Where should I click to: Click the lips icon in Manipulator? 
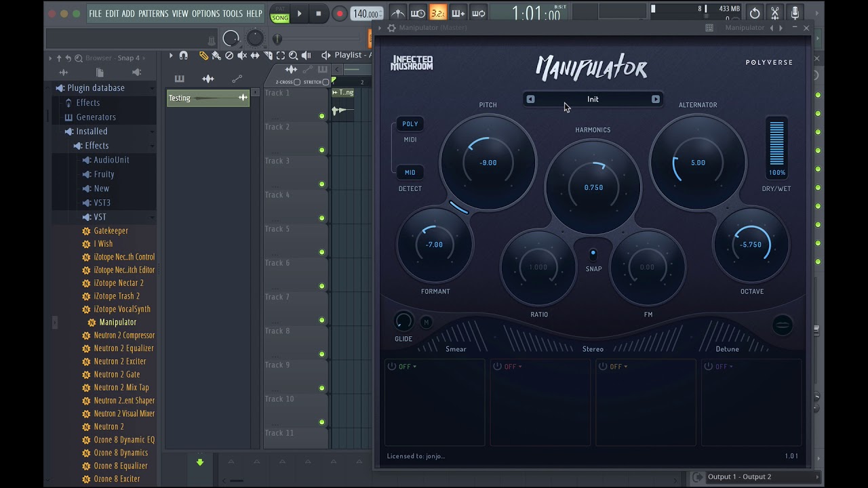click(782, 325)
